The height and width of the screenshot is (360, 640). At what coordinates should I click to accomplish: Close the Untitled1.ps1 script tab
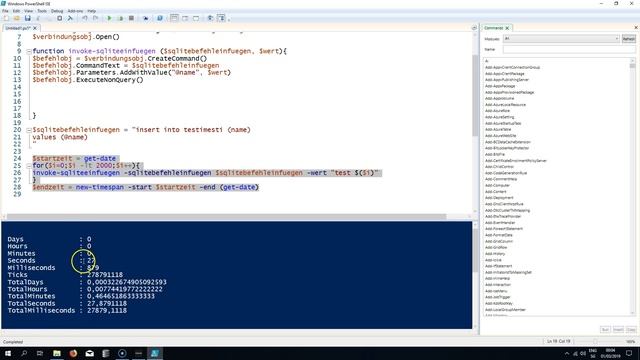click(35, 28)
